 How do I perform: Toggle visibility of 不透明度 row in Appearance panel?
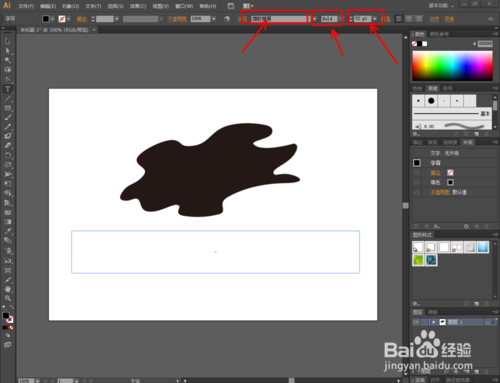(x=417, y=192)
